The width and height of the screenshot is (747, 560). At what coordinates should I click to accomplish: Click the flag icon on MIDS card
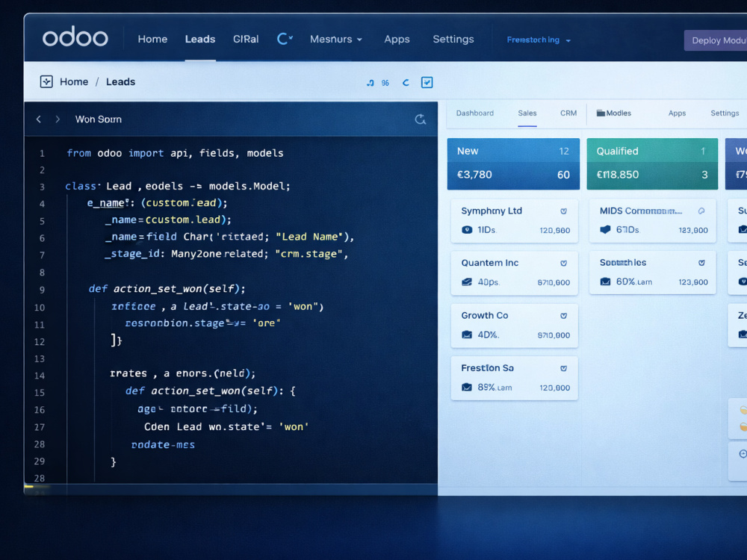click(x=605, y=229)
